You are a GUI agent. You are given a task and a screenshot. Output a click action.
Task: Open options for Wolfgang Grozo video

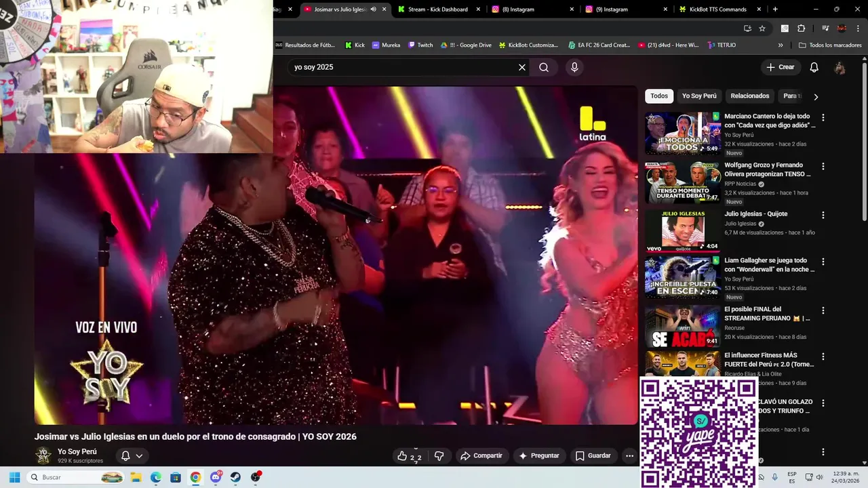pyautogui.click(x=823, y=166)
